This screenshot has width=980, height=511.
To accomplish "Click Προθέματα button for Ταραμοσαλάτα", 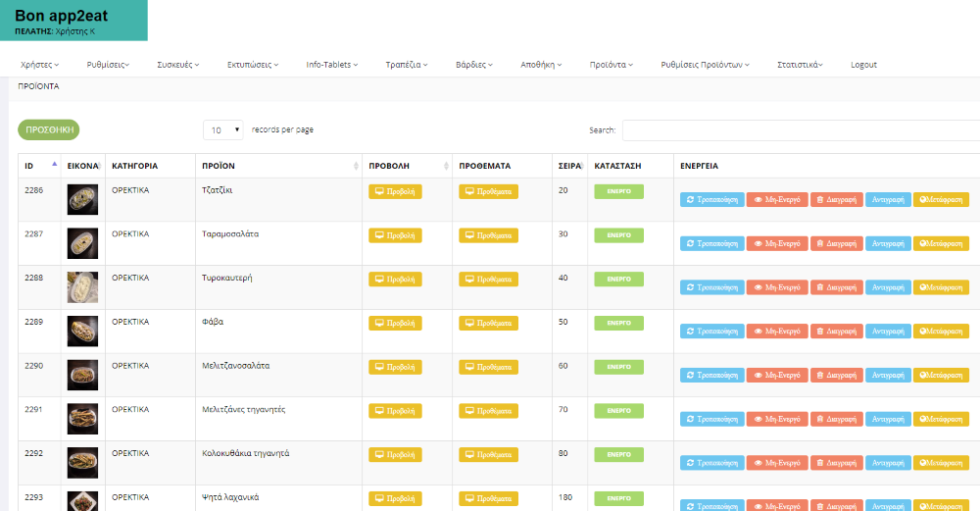I will [x=488, y=235].
